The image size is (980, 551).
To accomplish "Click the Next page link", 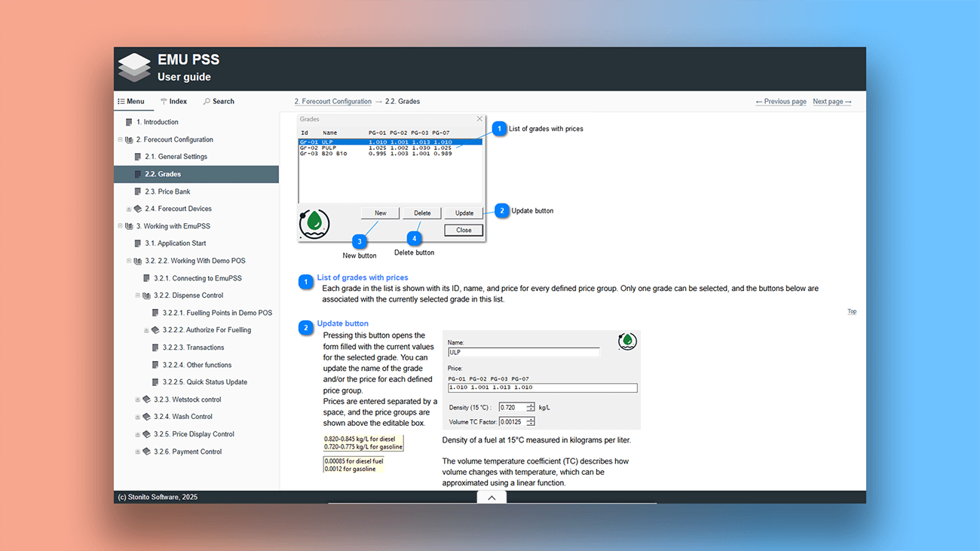I will [831, 100].
